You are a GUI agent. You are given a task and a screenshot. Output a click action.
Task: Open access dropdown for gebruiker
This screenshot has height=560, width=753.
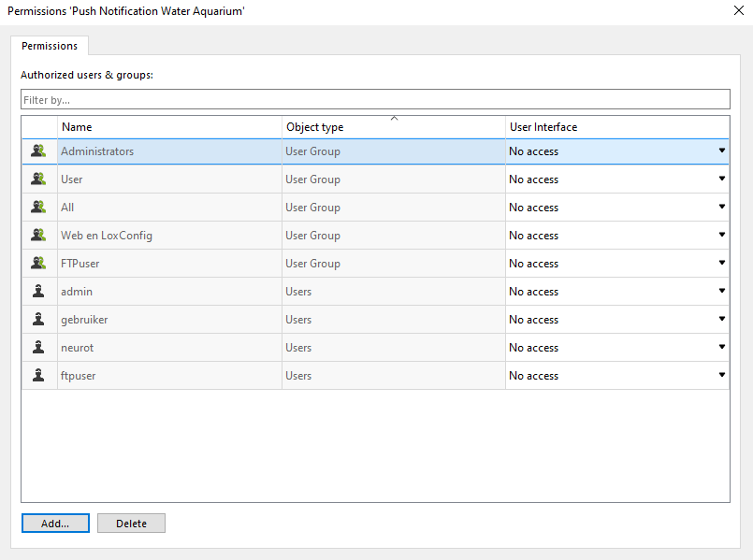(722, 319)
